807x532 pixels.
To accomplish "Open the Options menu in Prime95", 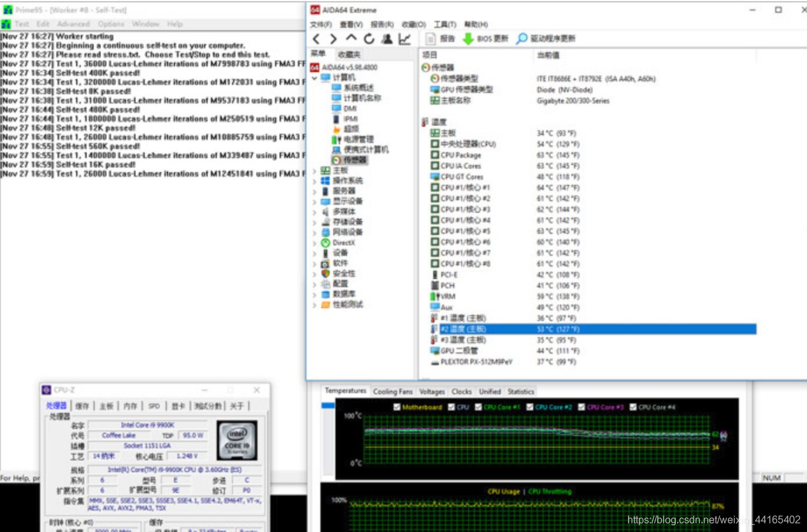I will pyautogui.click(x=111, y=24).
